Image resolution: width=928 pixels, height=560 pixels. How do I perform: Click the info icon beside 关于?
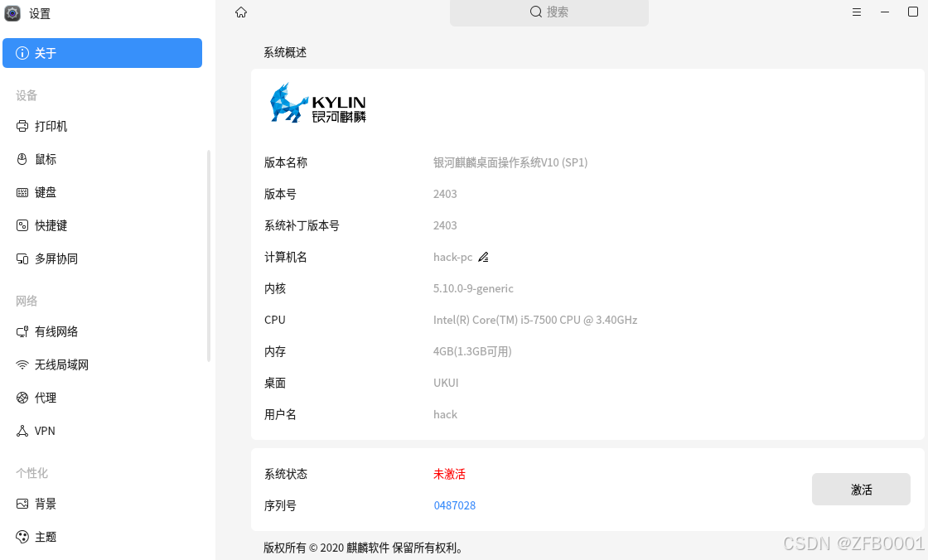(x=22, y=53)
